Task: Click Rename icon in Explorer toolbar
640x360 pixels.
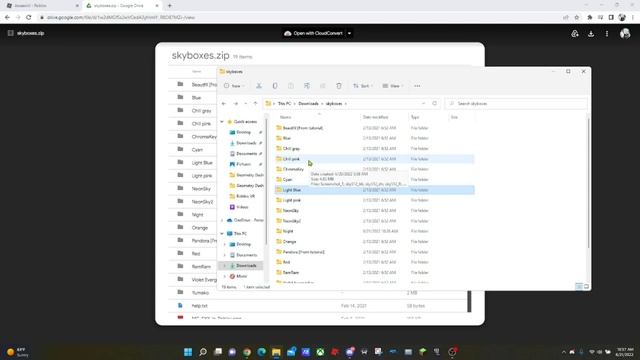Action: [x=307, y=86]
